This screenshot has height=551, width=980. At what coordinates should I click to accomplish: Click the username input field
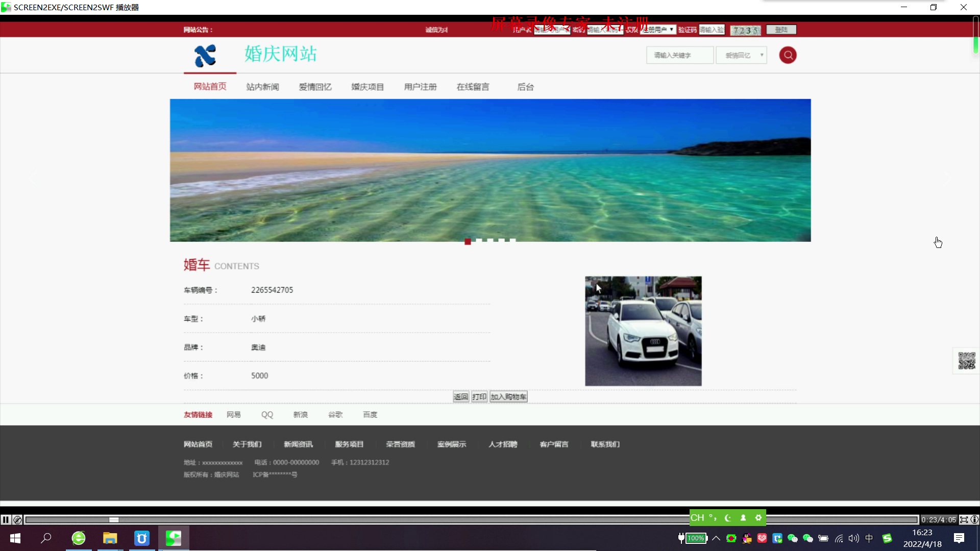click(x=552, y=30)
